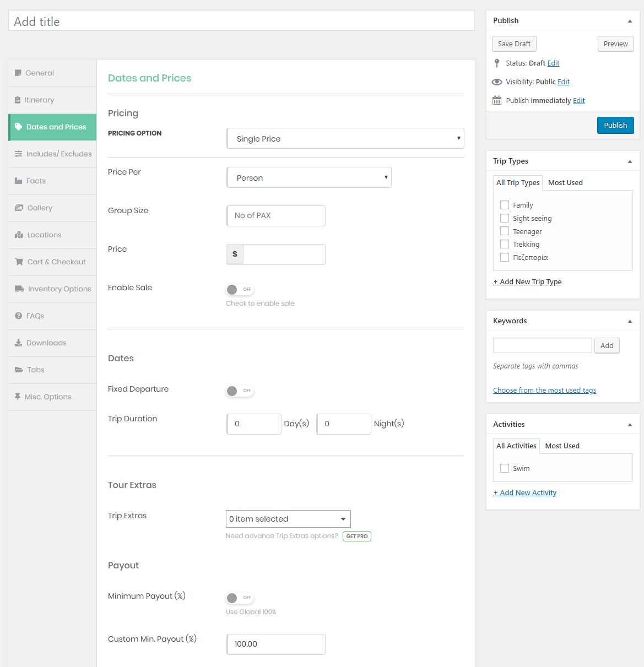Click the Group Size input field
Image resolution: width=644 pixels, height=667 pixels.
tap(276, 216)
